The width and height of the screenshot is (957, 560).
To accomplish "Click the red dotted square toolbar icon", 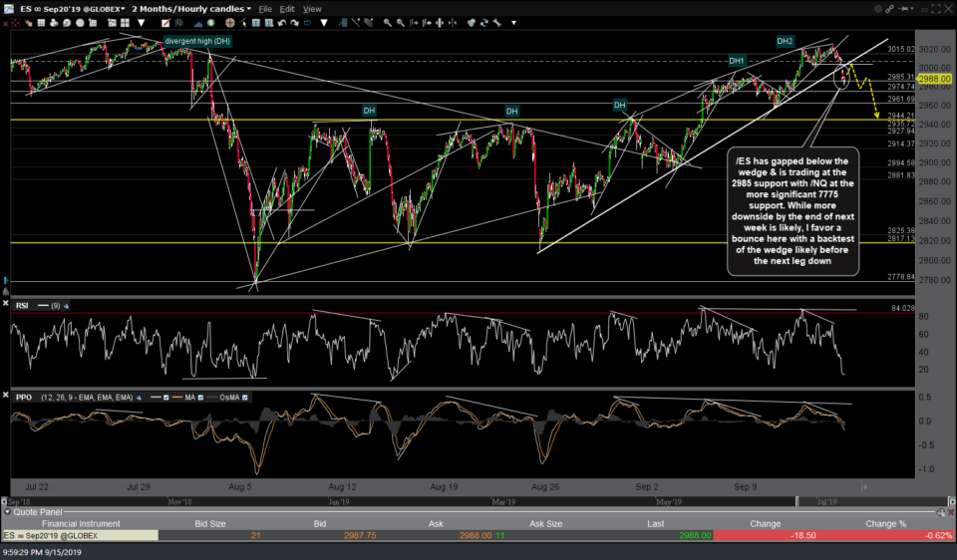I will click(x=16, y=23).
